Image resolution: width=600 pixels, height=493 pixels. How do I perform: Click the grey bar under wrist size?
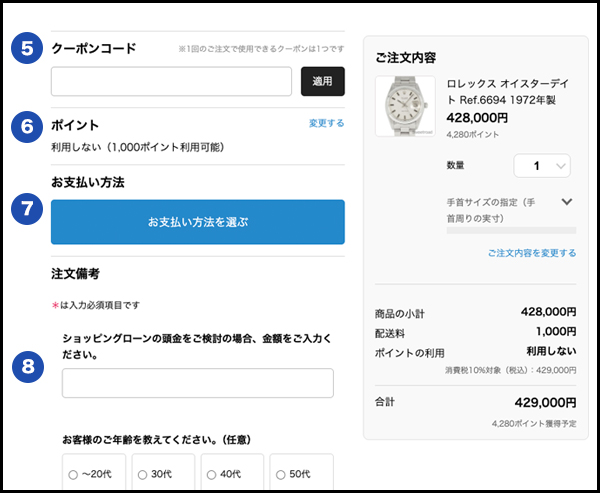511,229
